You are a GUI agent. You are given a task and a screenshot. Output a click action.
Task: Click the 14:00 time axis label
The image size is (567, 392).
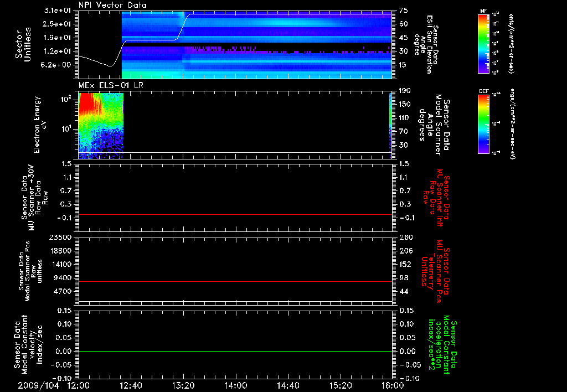click(x=236, y=385)
